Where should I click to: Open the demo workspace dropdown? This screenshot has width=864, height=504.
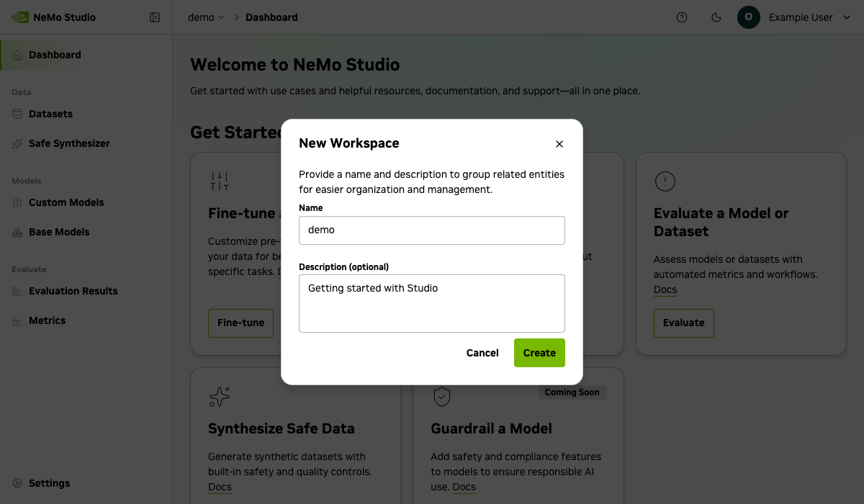click(206, 17)
